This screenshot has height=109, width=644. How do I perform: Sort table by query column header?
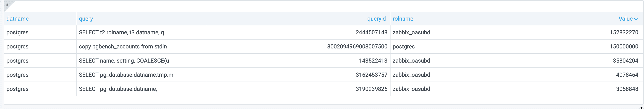(86, 19)
